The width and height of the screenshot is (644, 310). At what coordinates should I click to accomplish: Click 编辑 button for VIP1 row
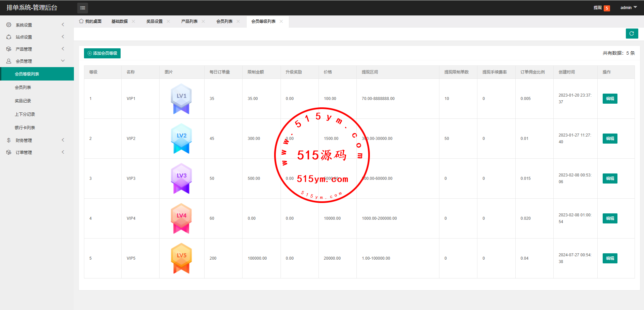pos(610,99)
